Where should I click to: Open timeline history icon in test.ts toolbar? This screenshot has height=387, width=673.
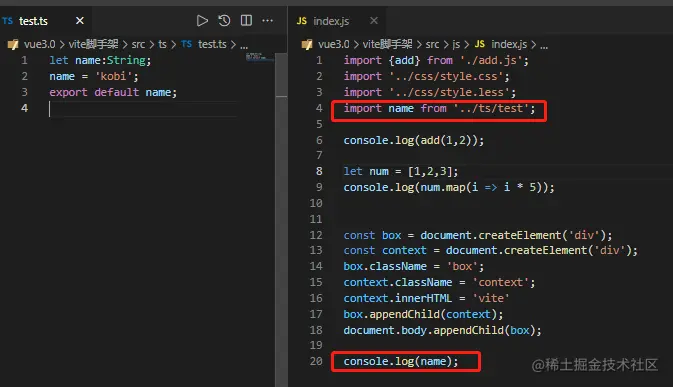point(224,21)
